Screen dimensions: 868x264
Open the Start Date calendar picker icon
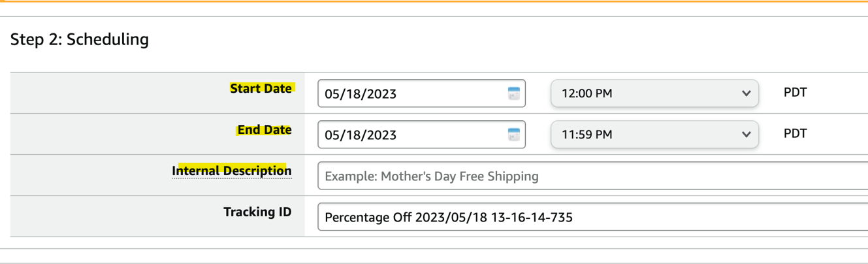(513, 93)
